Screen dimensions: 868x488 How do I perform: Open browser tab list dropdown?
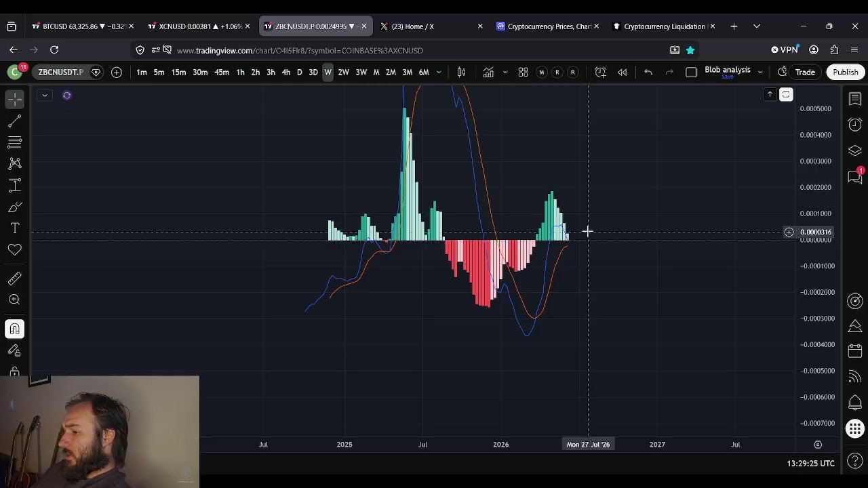756,26
